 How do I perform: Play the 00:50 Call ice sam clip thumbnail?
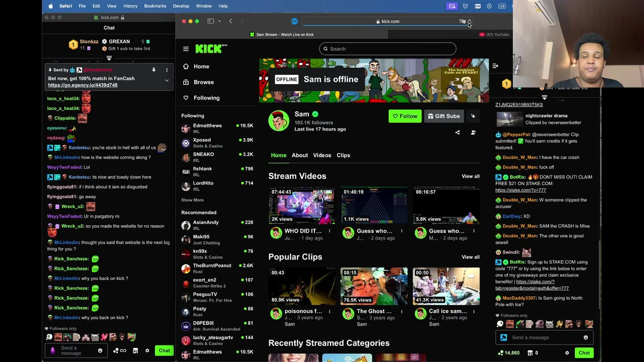(446, 286)
